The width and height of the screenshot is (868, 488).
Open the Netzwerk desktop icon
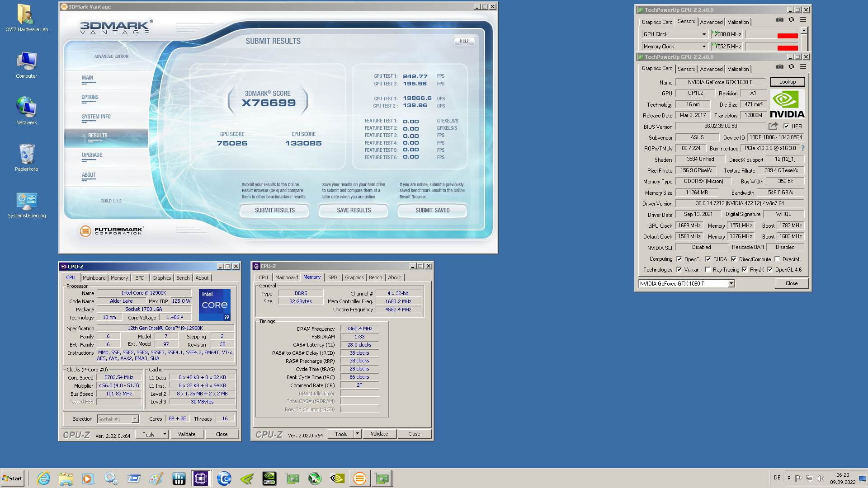click(26, 111)
